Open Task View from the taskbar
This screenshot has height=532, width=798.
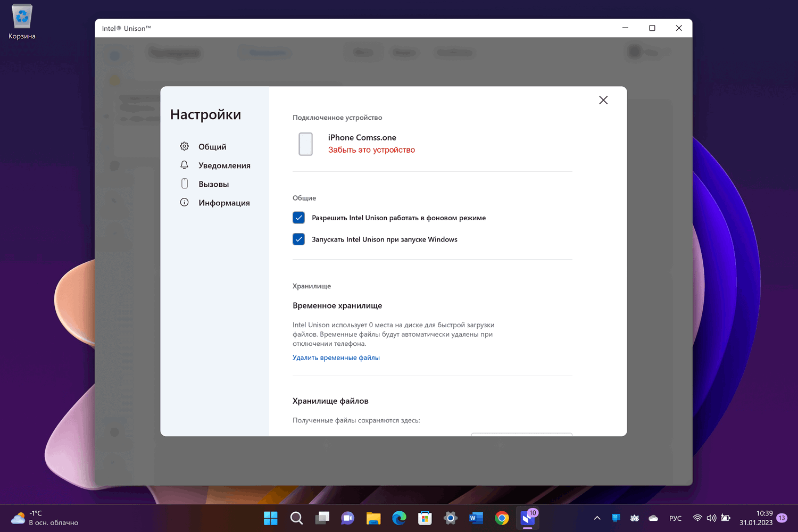[x=322, y=518]
